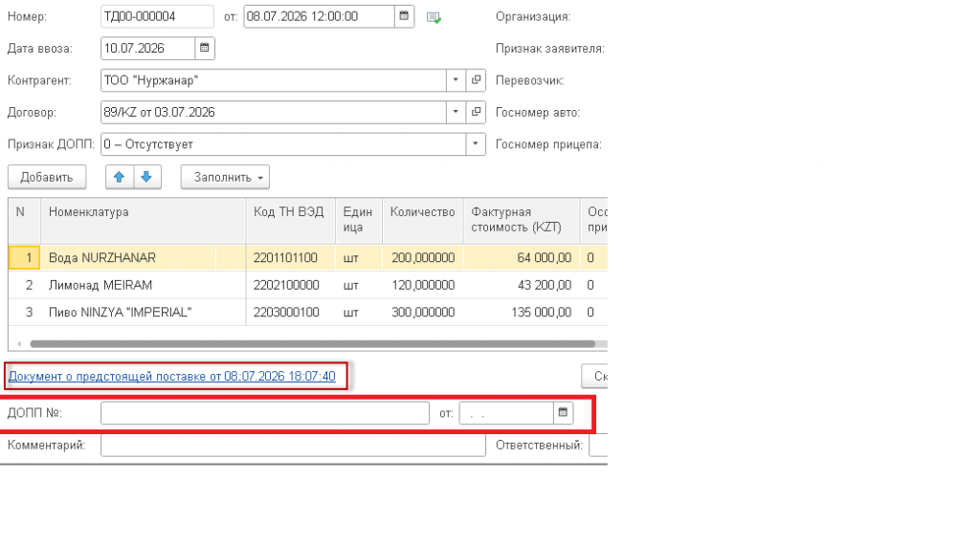
Task: Open the Заполнить dropdown menu
Action: click(x=225, y=177)
